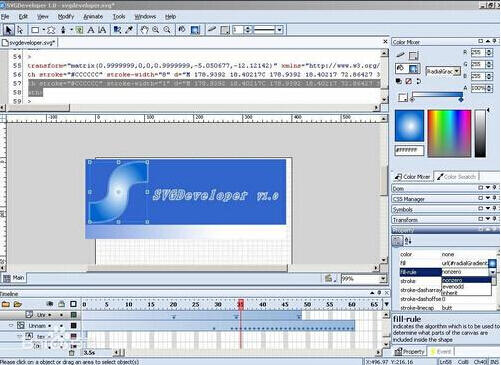The height and width of the screenshot is (365, 501).
Task: Toggle lock dot of Unnam layer
Action: (x=61, y=326)
